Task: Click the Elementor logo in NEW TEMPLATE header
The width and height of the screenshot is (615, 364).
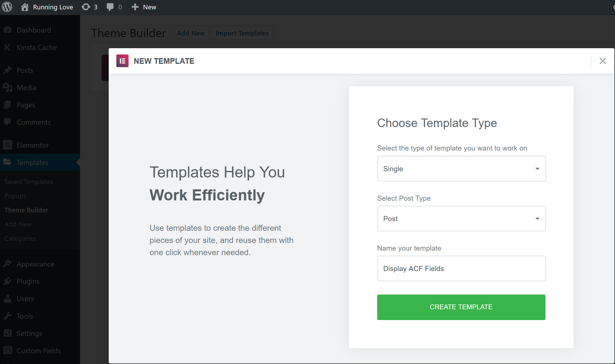Action: pos(123,61)
